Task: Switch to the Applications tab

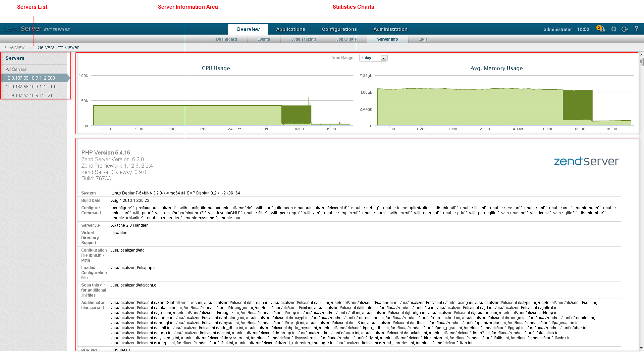Action: tap(290, 29)
